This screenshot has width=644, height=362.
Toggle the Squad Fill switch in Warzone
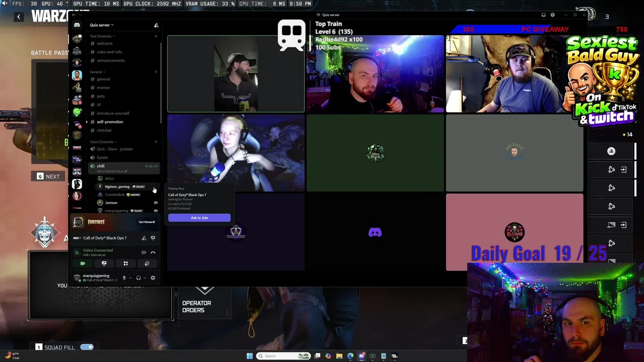point(87,347)
